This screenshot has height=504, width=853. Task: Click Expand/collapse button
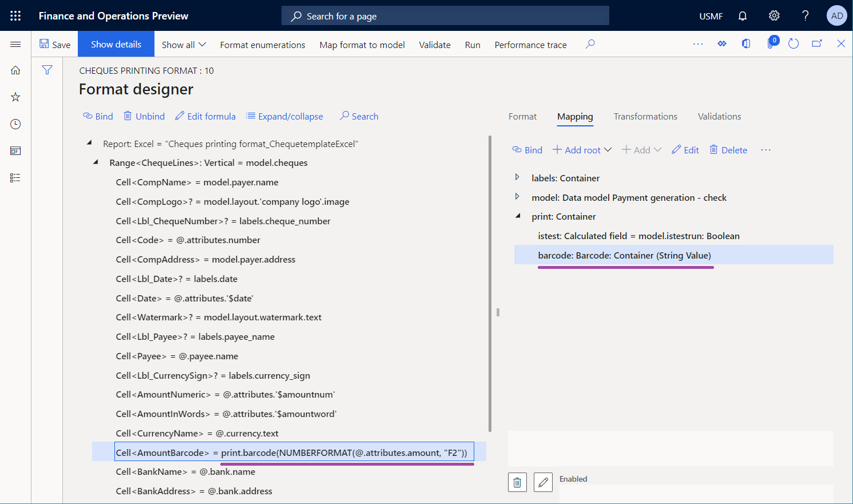pos(284,116)
